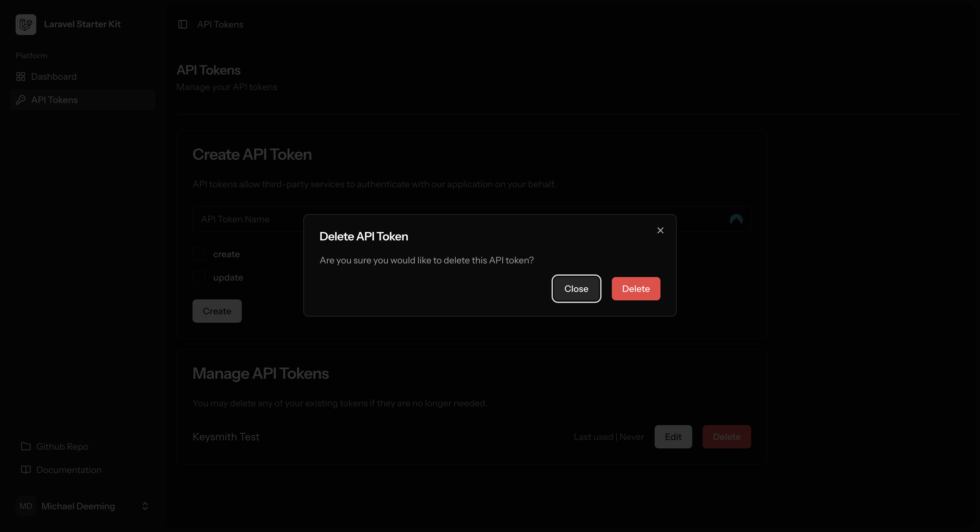The image size is (980, 532).
Task: Toggle the sidebar panel icon
Action: [182, 24]
